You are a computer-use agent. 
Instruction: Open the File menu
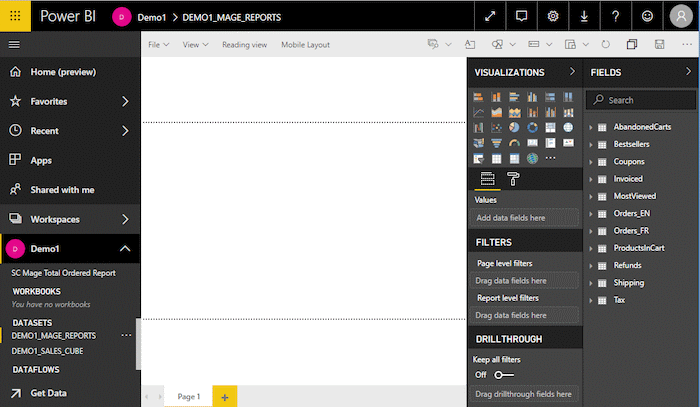pos(158,45)
